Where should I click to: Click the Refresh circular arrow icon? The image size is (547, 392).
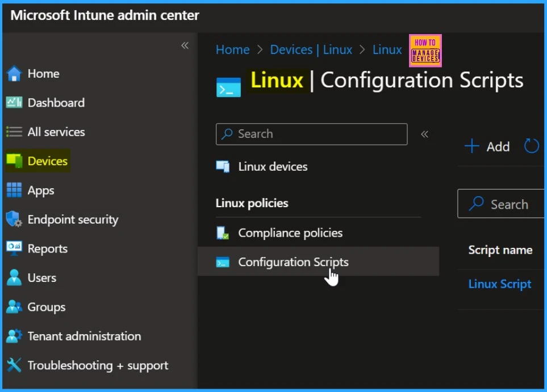coord(531,146)
